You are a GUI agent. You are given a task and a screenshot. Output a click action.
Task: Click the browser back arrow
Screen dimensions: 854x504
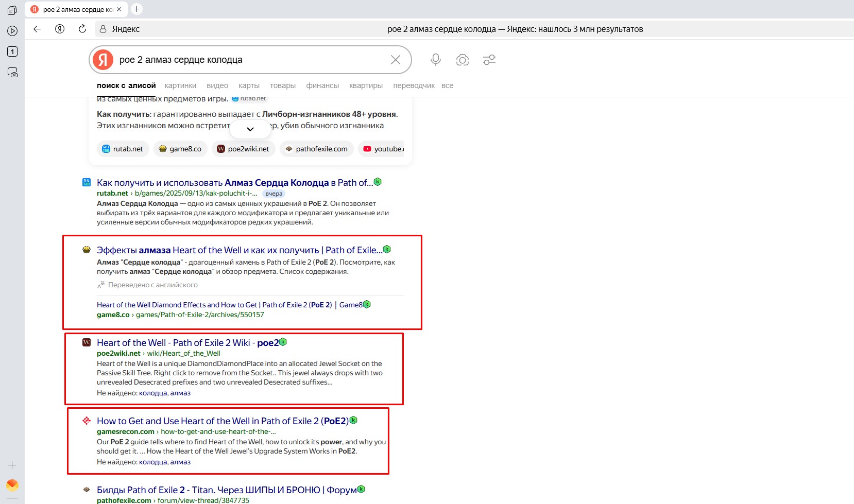coord(37,29)
